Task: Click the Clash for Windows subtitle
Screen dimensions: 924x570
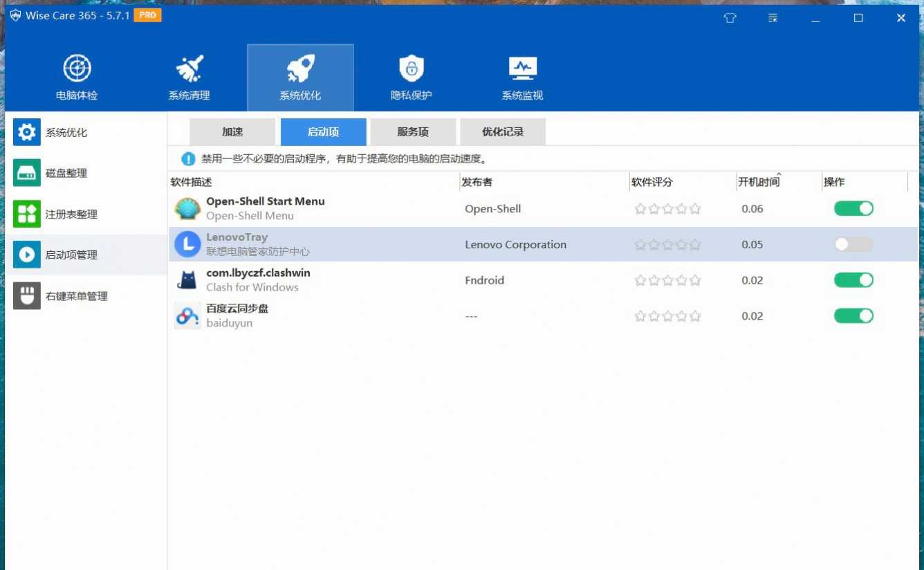Action: click(252, 287)
